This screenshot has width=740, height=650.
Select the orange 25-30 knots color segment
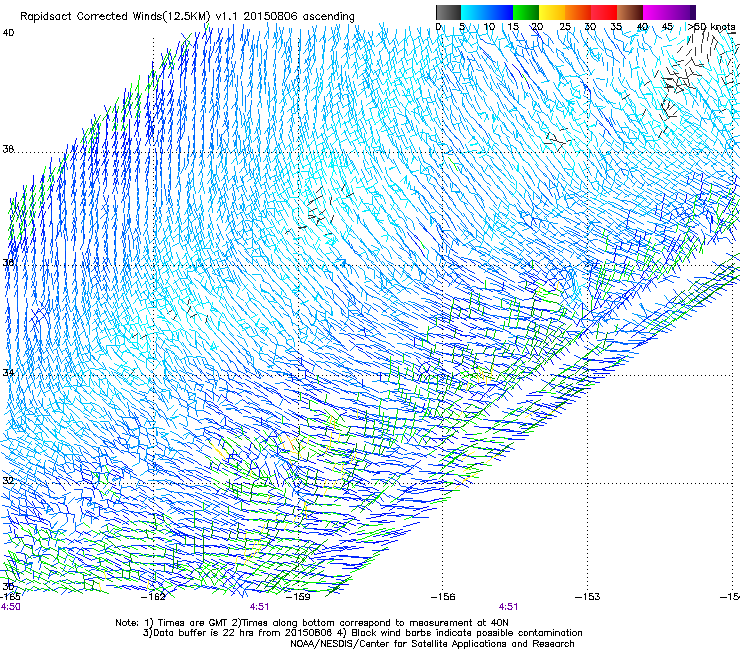[578, 12]
